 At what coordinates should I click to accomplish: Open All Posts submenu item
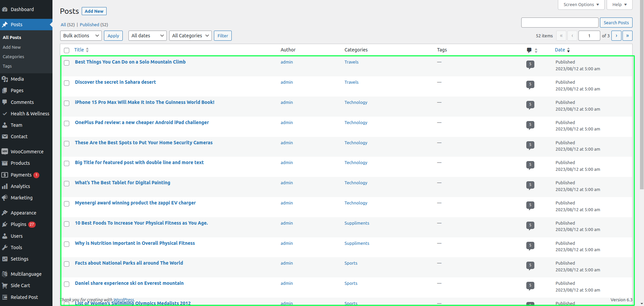[x=12, y=37]
